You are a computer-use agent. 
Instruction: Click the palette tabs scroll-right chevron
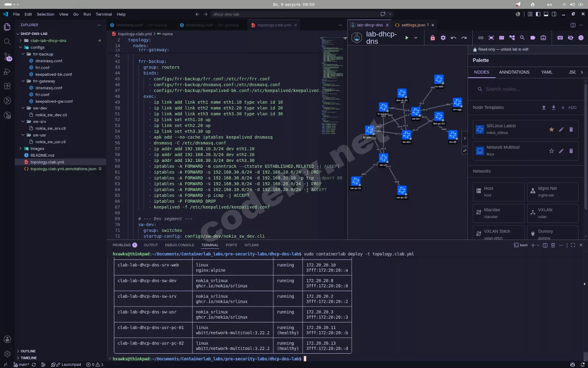tap(582, 72)
